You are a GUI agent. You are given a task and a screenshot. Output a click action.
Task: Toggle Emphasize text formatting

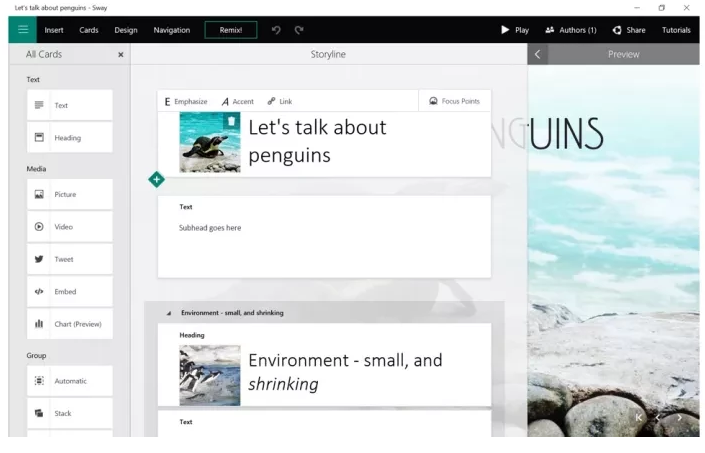(186, 101)
